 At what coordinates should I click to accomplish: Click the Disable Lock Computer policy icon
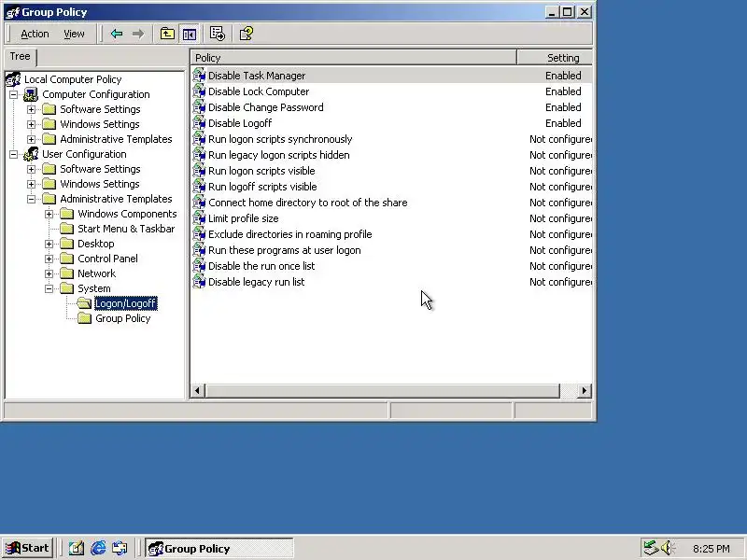[199, 91]
